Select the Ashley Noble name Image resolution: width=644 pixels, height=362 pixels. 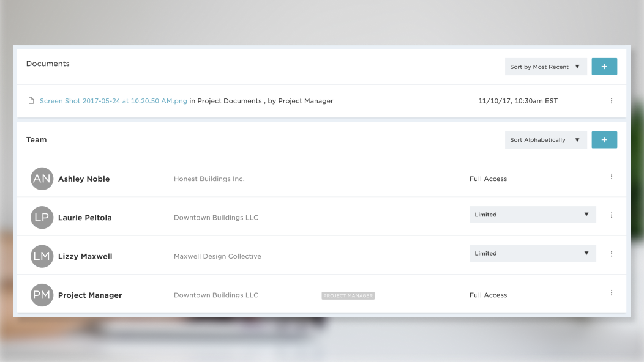84,179
